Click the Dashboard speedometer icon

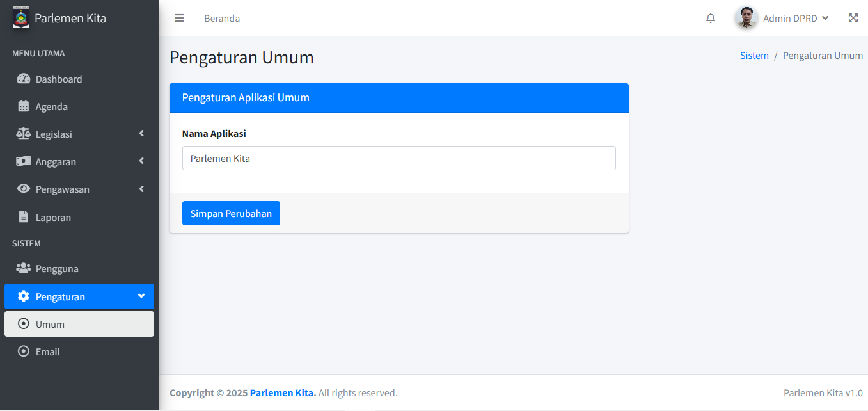pos(24,79)
